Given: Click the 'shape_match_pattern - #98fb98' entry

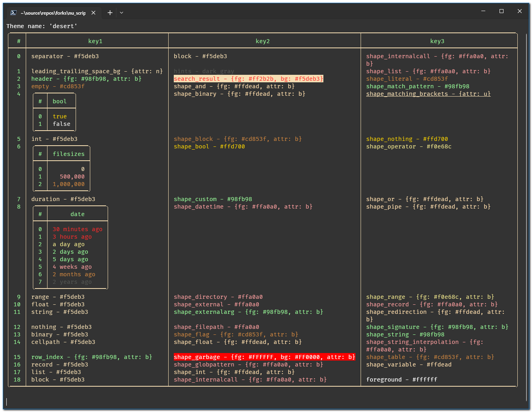Looking at the screenshot, I should tap(418, 86).
